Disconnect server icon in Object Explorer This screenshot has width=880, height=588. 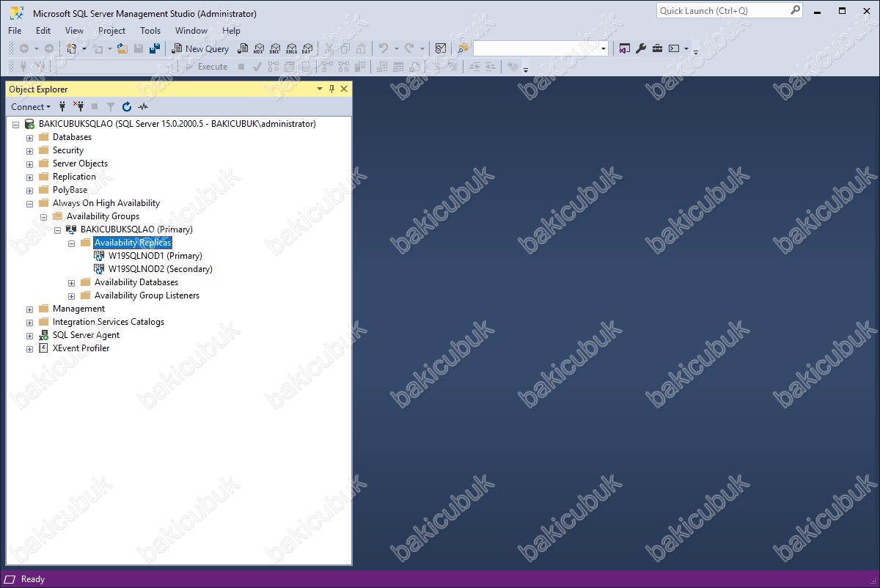pos(78,106)
